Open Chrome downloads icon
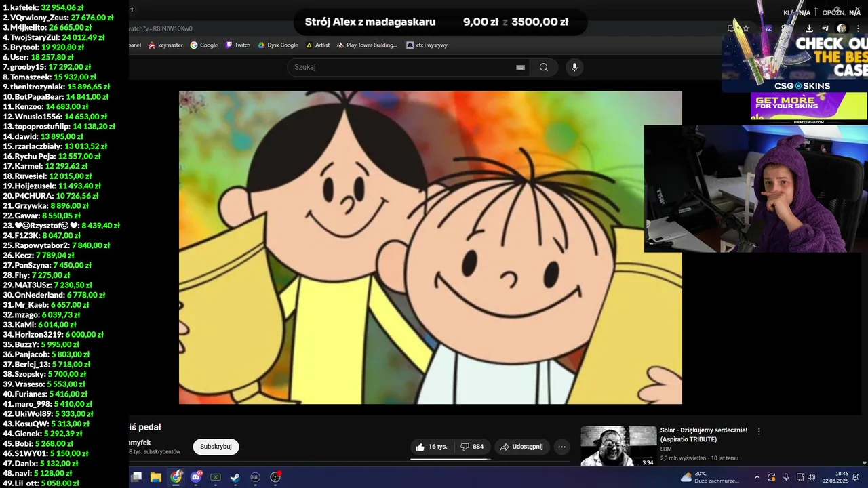Screen dimensions: 868x488 809,28
